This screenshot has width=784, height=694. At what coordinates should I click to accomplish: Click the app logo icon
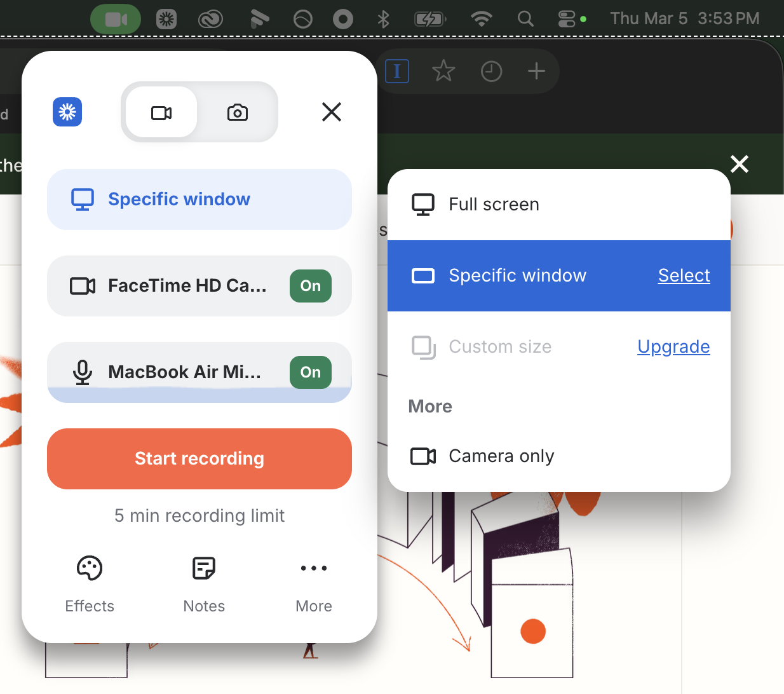click(x=67, y=112)
